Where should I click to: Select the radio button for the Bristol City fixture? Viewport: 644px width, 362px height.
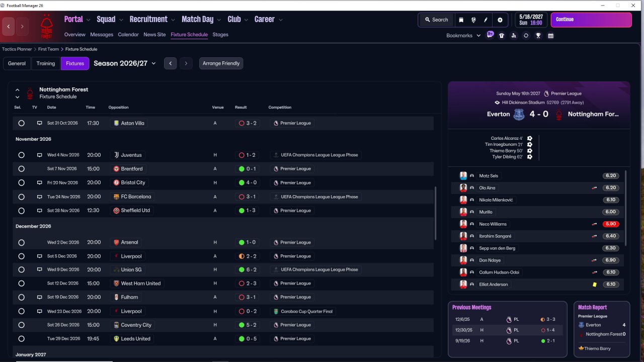tap(21, 183)
